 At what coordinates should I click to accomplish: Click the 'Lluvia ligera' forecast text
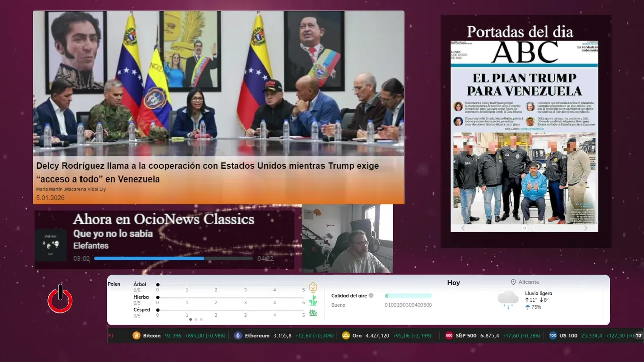(x=538, y=293)
